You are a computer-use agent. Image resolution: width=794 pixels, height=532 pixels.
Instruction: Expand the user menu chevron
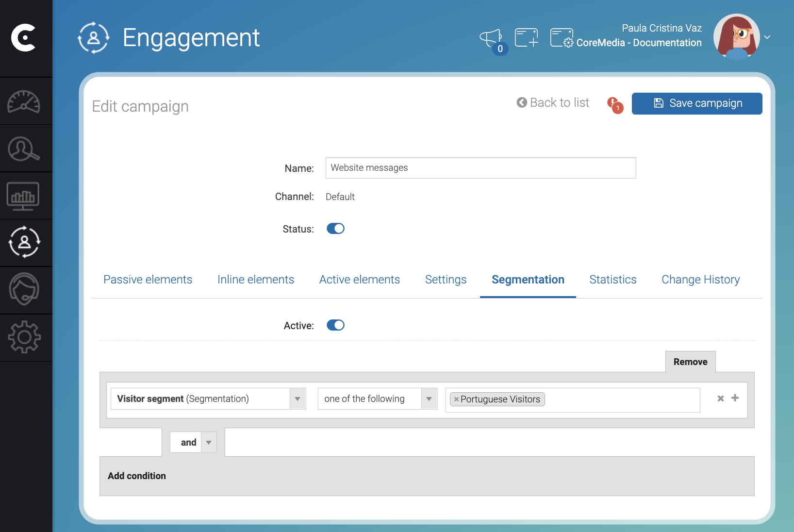767,37
